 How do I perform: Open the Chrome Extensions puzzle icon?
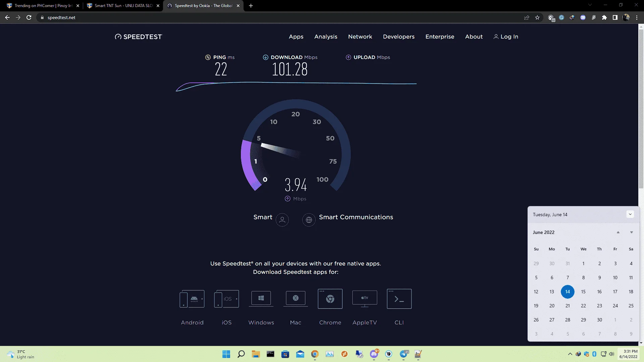(x=604, y=17)
